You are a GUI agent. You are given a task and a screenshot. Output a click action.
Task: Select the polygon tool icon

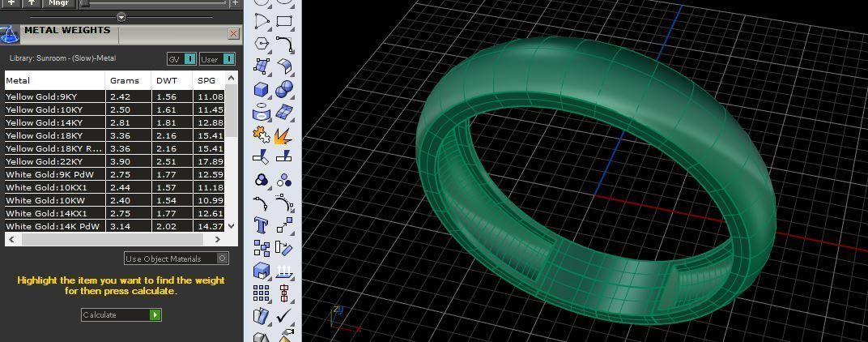pos(262,44)
